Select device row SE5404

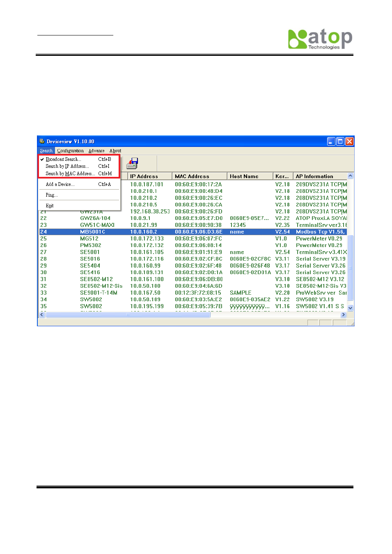(193, 266)
